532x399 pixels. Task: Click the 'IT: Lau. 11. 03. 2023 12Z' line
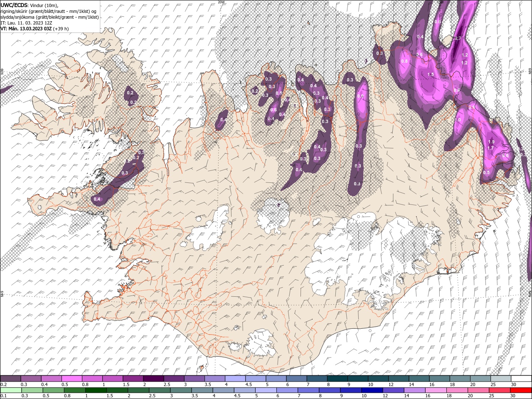click(x=26, y=23)
